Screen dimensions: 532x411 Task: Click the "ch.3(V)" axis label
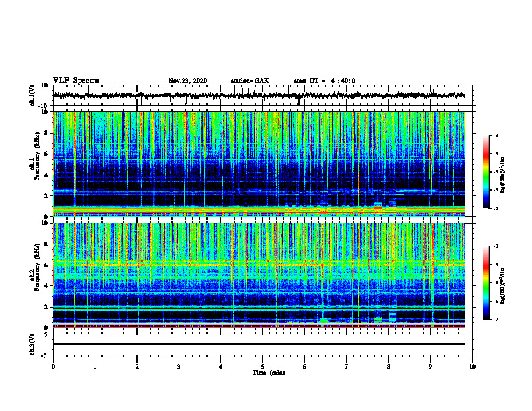pyautogui.click(x=32, y=345)
